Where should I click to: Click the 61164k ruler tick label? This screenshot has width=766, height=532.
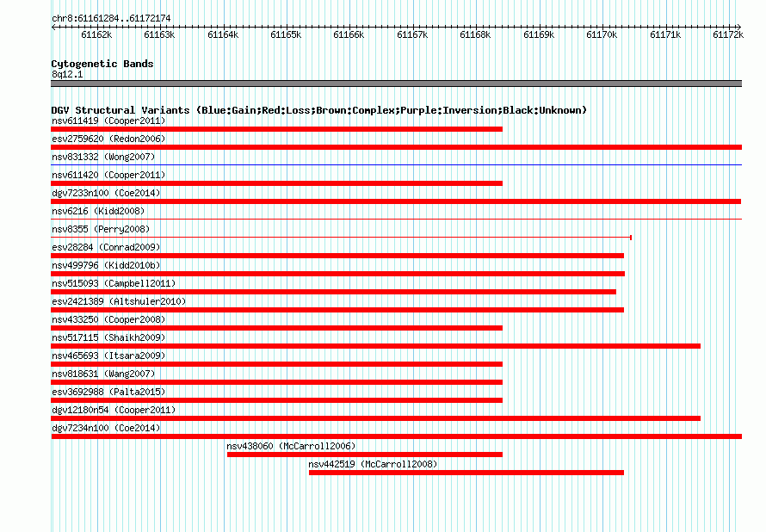click(x=223, y=34)
